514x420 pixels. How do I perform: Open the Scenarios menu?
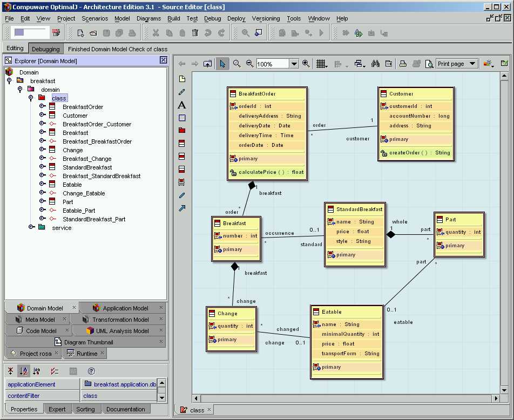point(94,19)
